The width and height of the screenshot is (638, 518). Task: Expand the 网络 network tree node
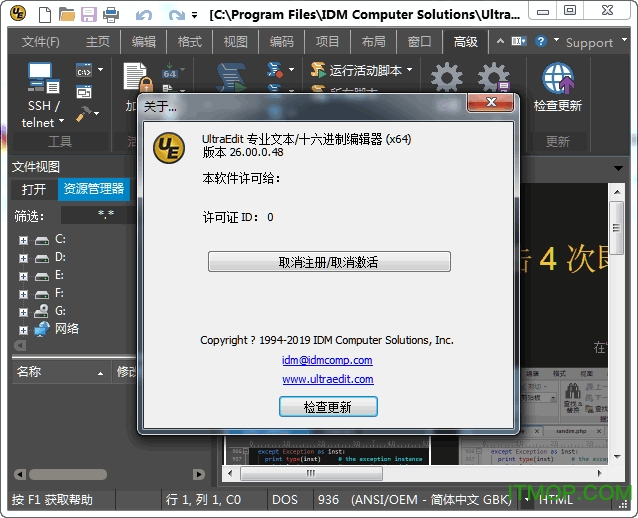[24, 330]
